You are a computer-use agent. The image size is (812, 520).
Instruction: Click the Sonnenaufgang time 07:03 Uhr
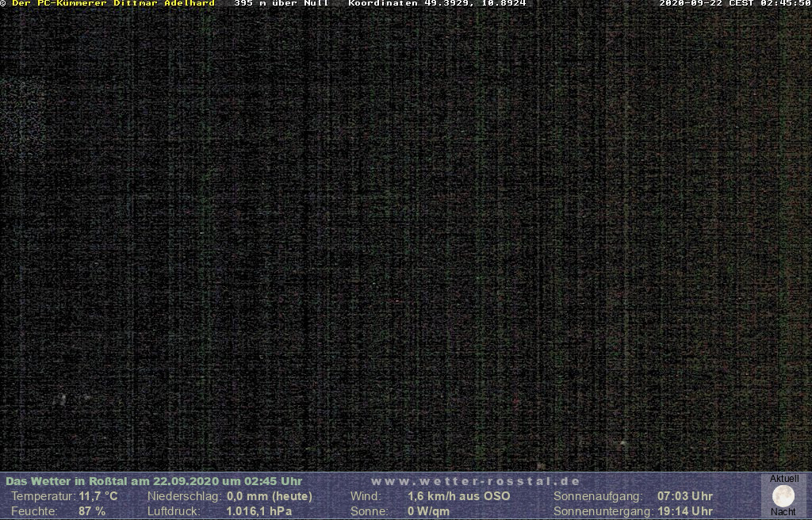click(x=684, y=496)
